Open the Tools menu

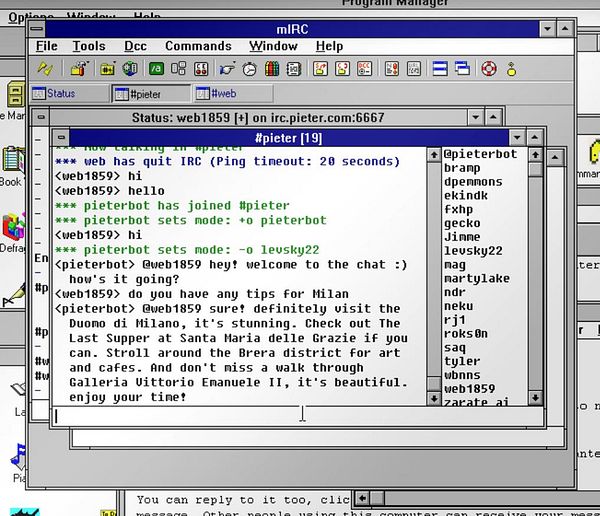89,46
